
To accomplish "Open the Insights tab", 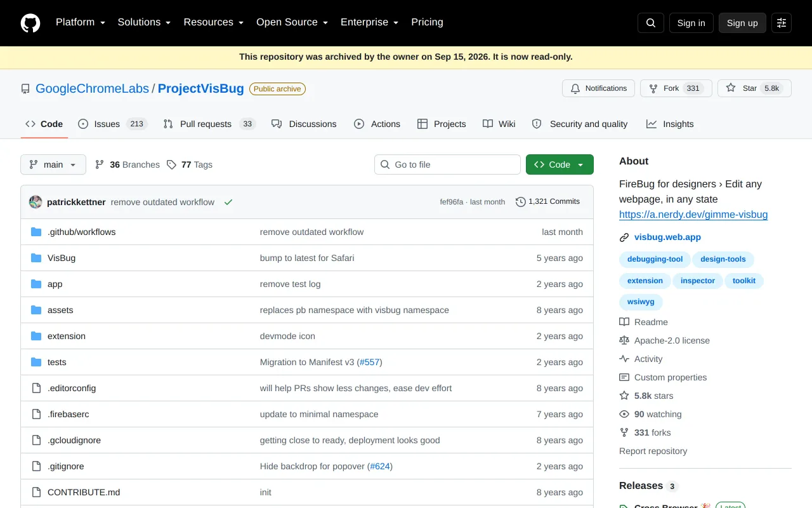I will click(670, 124).
